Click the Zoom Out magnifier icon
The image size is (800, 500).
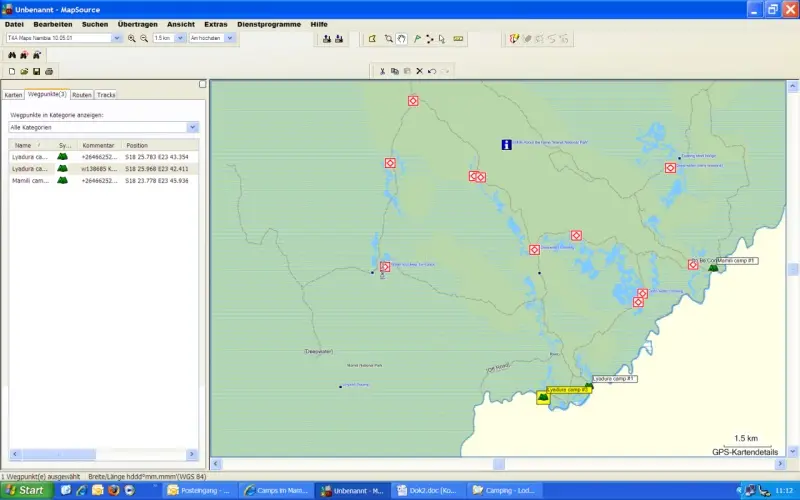tap(144, 38)
